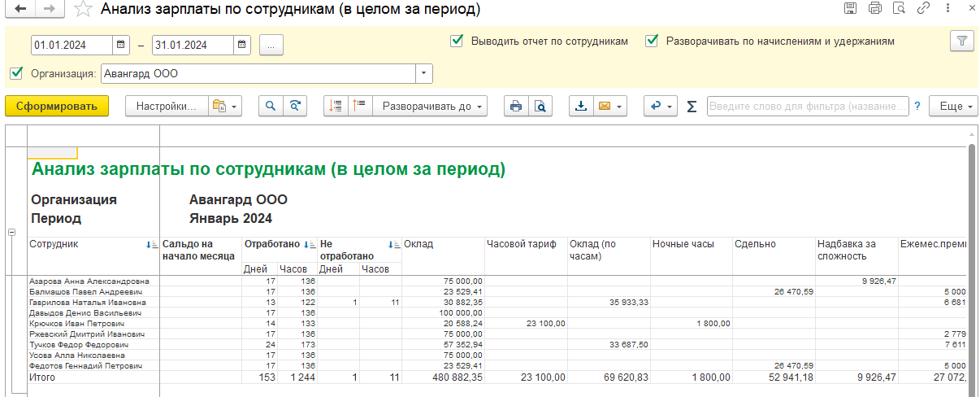Image resolution: width=980 pixels, height=397 pixels.
Task: Click the value 100 000,00 for Давыдов
Action: pyautogui.click(x=461, y=312)
